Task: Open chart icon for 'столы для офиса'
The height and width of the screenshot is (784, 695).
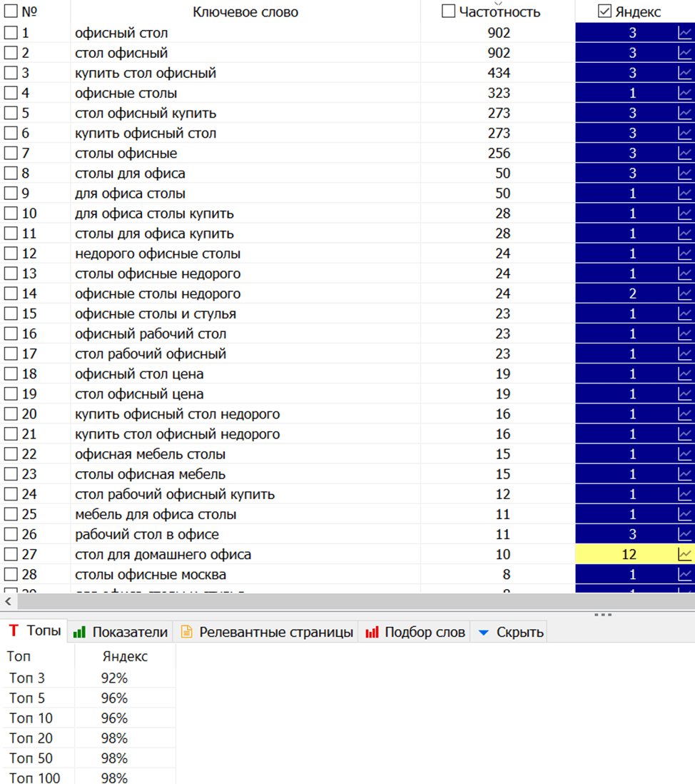Action: 684,173
